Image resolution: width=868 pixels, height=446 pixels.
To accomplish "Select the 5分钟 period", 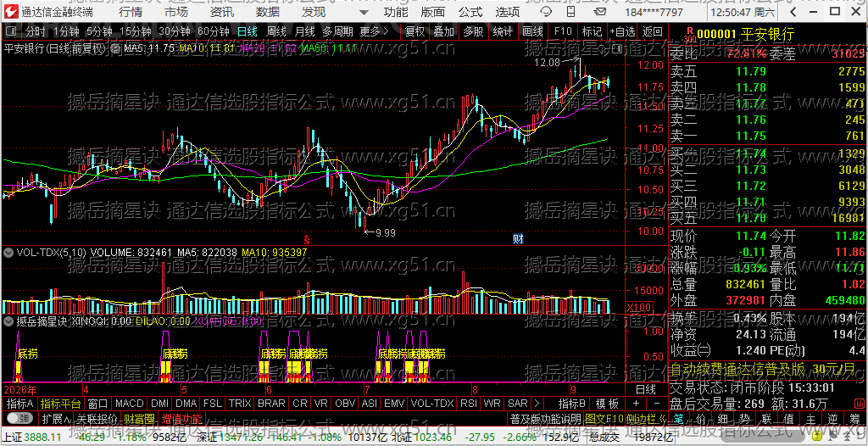I will [x=99, y=31].
